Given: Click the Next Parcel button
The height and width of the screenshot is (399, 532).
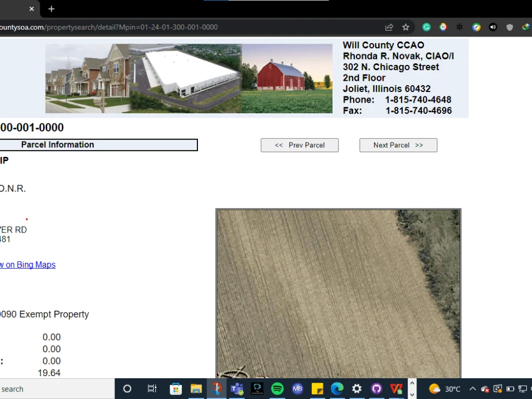Looking at the screenshot, I should (398, 145).
